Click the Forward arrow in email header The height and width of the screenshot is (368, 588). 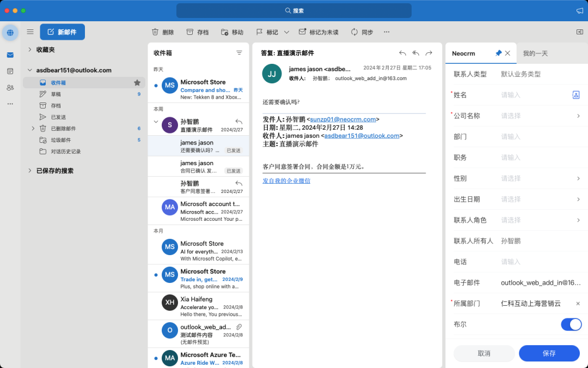(x=429, y=53)
